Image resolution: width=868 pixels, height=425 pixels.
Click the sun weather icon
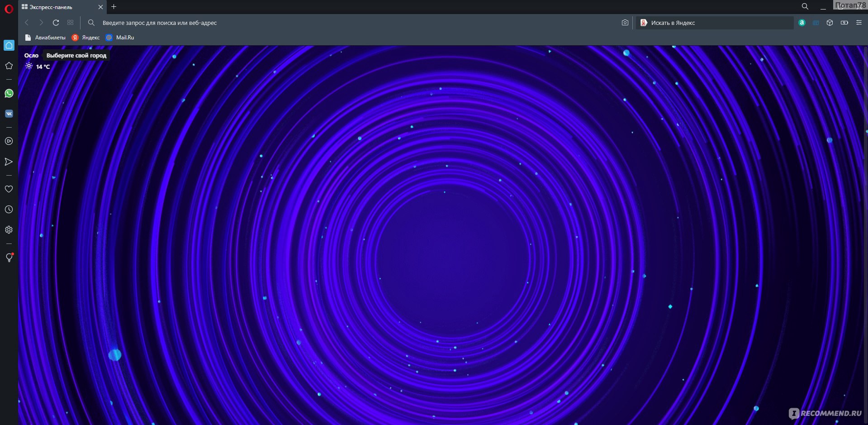tap(29, 66)
